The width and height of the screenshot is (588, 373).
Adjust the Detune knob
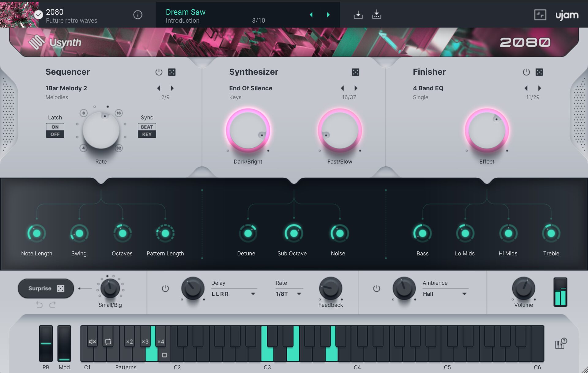click(248, 233)
